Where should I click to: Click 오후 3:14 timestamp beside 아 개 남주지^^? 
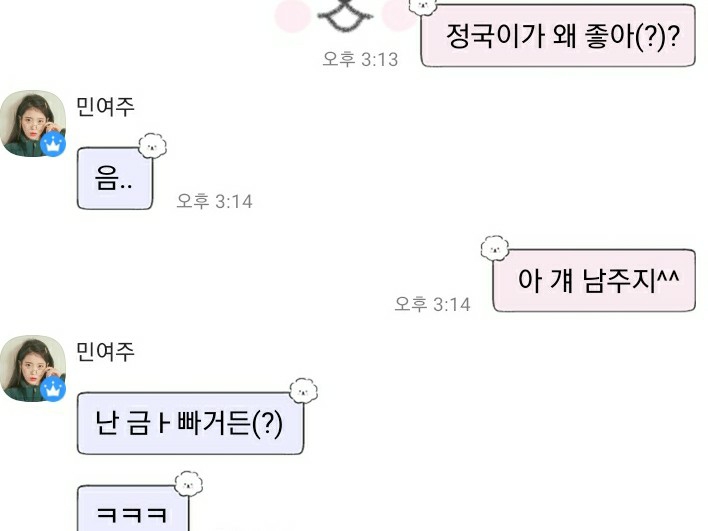(x=433, y=304)
